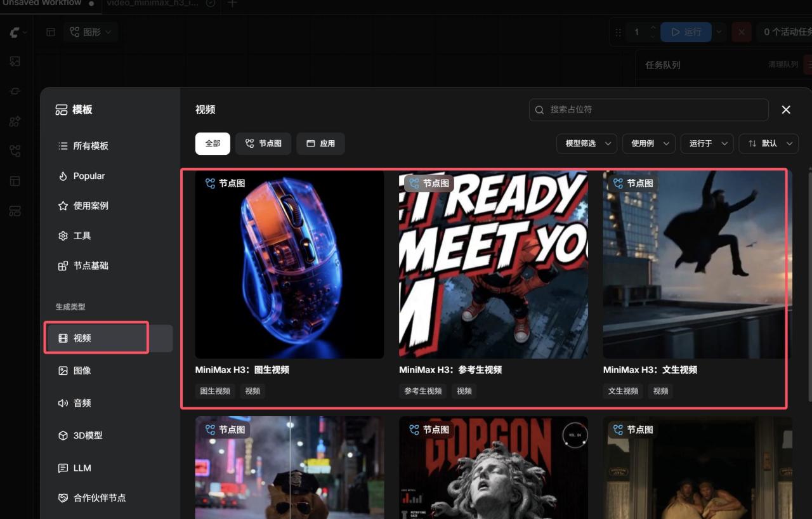
Task: Filter by 节点图 using the filter button
Action: coord(263,143)
